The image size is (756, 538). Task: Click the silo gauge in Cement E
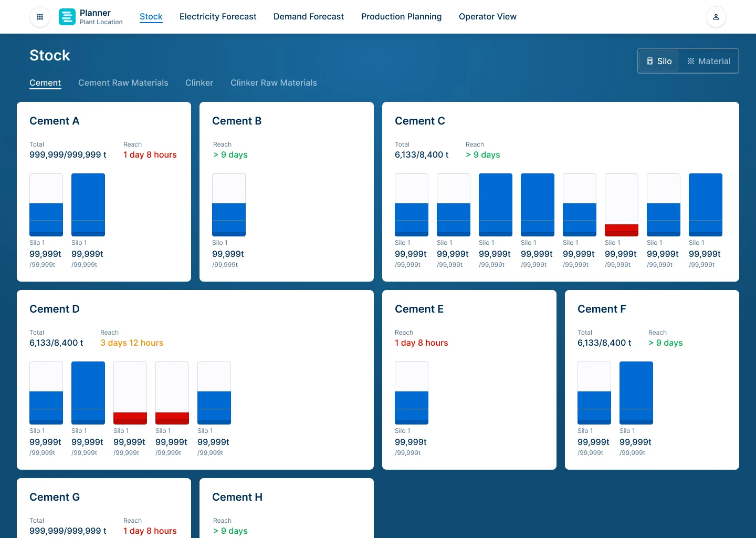pyautogui.click(x=412, y=393)
